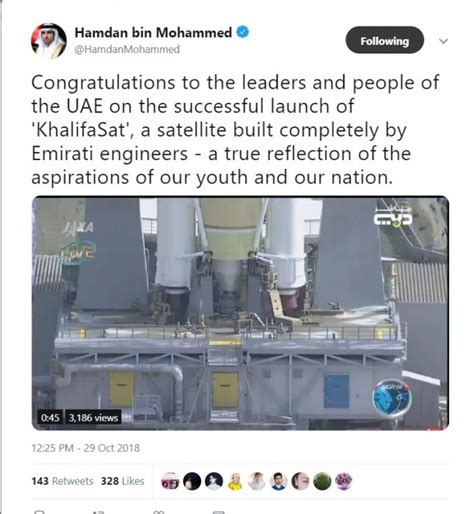Click the 0:45 video duration label
Image resolution: width=474 pixels, height=514 pixels.
(x=50, y=418)
